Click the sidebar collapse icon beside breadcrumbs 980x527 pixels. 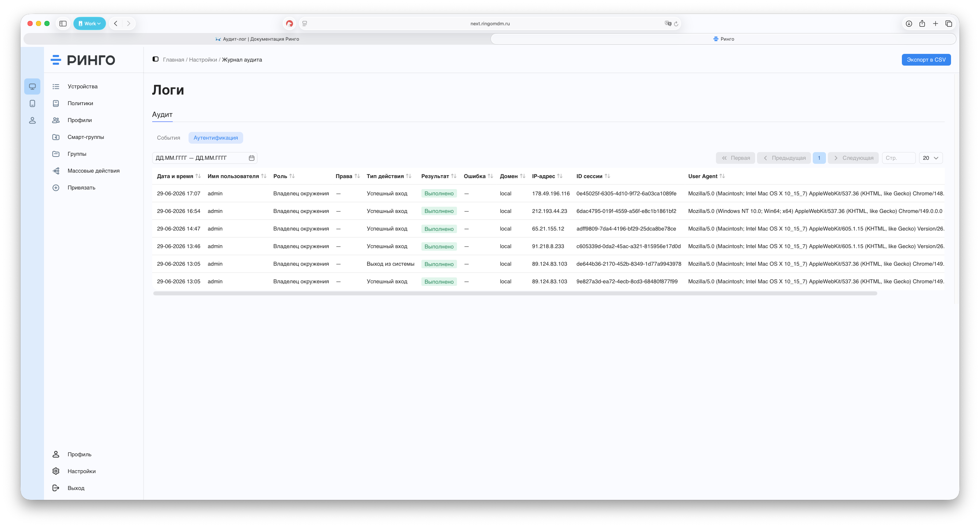click(x=155, y=59)
